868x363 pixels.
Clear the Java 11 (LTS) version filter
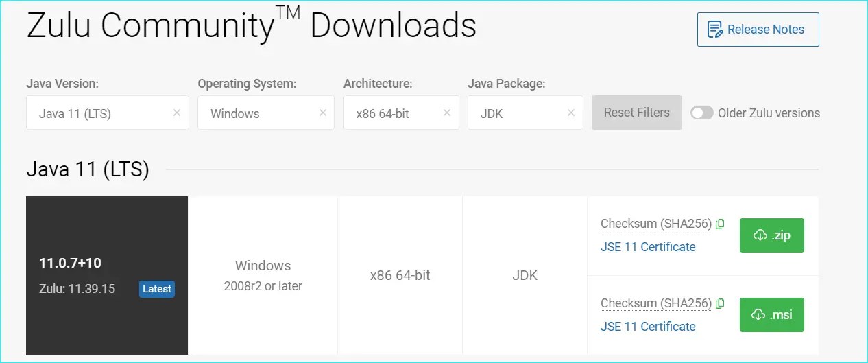pyautogui.click(x=177, y=113)
